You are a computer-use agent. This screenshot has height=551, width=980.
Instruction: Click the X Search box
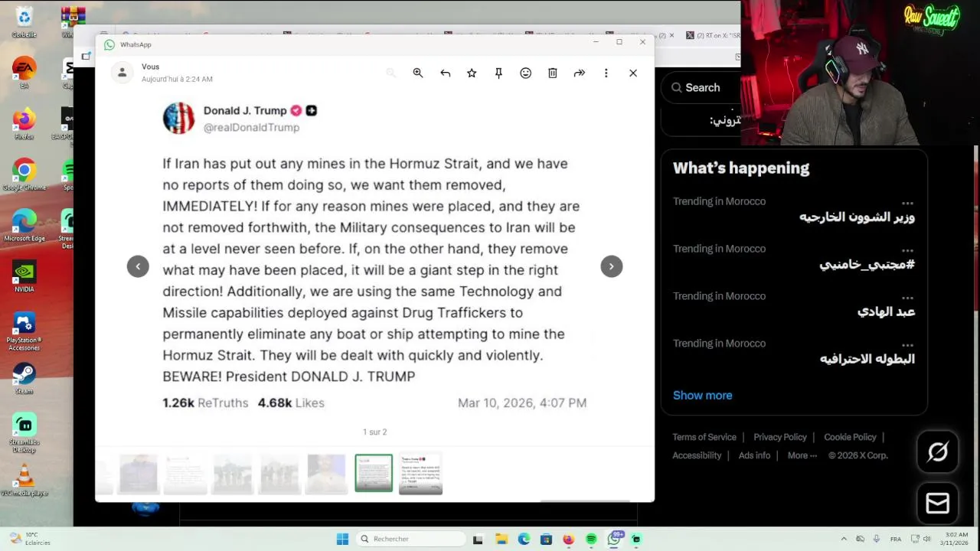point(701,87)
